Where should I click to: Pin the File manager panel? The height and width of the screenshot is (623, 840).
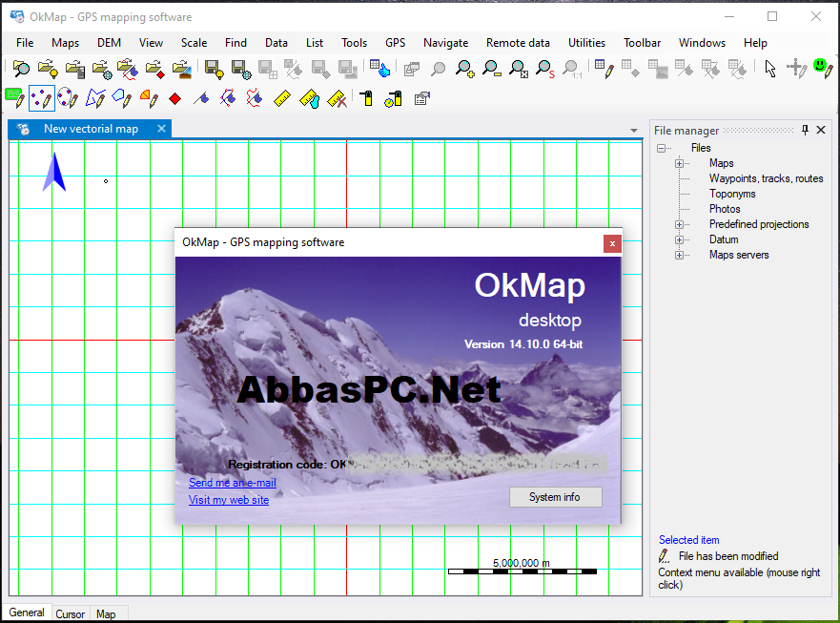pyautogui.click(x=805, y=131)
